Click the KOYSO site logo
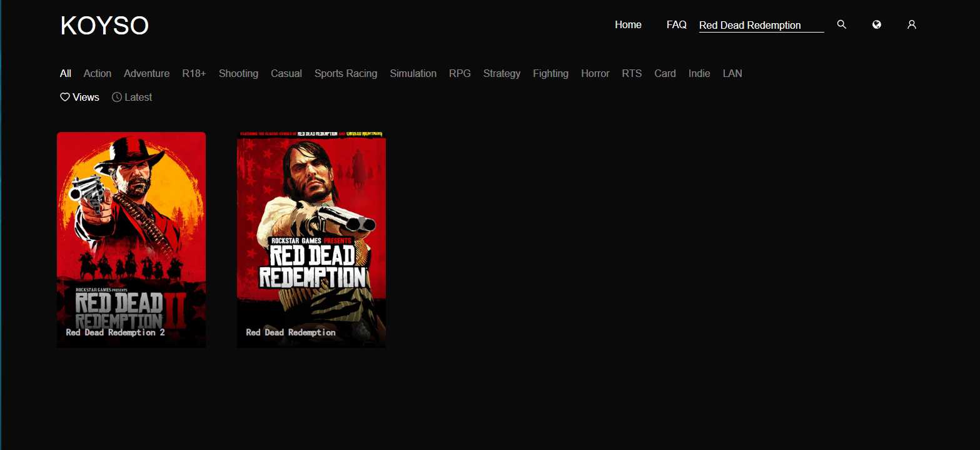980x450 pixels. pos(104,26)
